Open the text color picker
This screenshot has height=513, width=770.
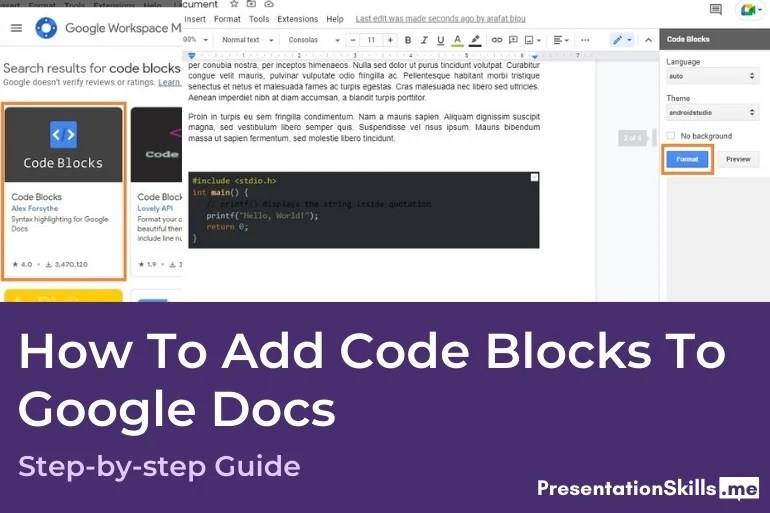[x=457, y=40]
